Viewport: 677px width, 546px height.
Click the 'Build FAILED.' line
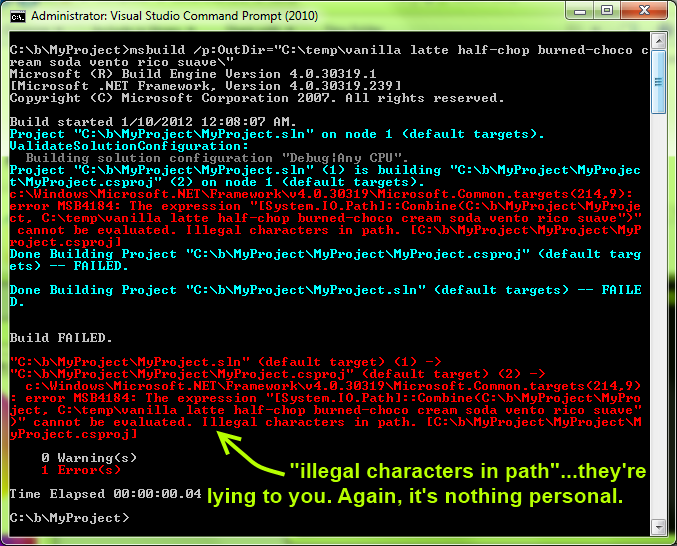tap(61, 338)
